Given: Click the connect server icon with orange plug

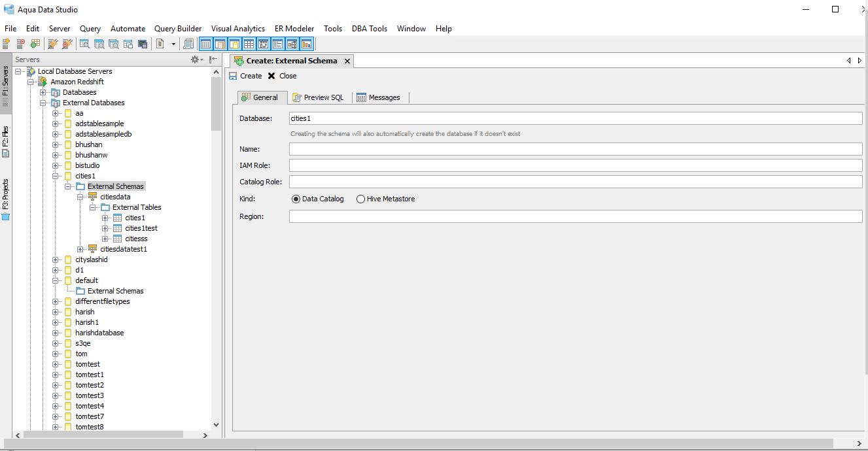Looking at the screenshot, I should point(53,44).
